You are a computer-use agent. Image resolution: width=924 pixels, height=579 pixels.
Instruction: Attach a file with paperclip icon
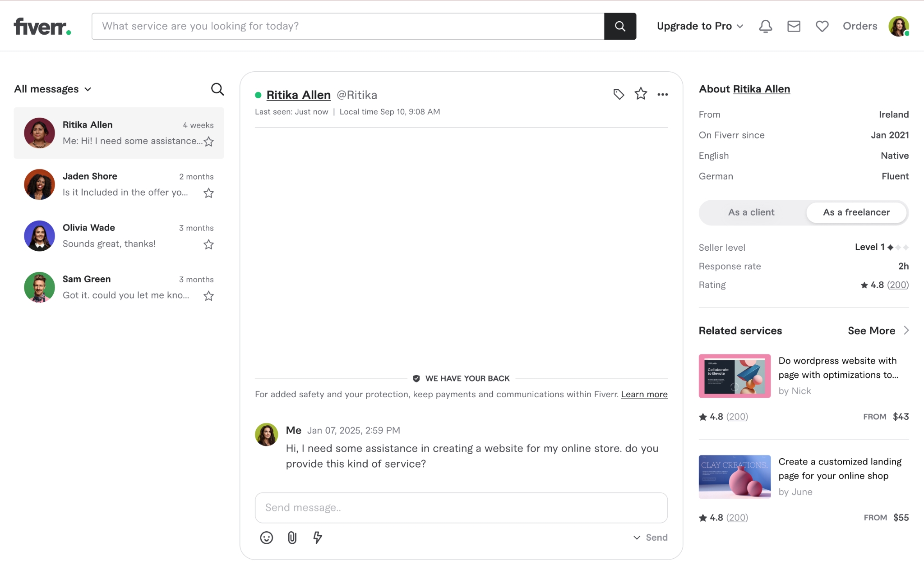coord(292,538)
